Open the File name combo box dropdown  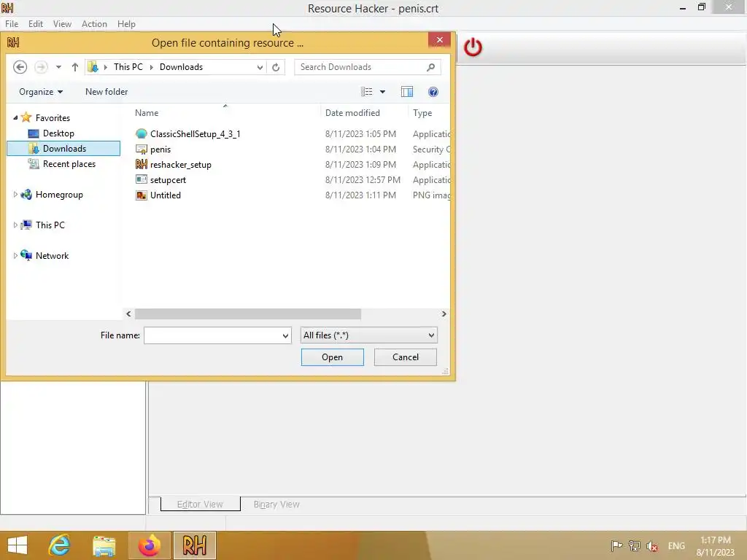tap(285, 335)
